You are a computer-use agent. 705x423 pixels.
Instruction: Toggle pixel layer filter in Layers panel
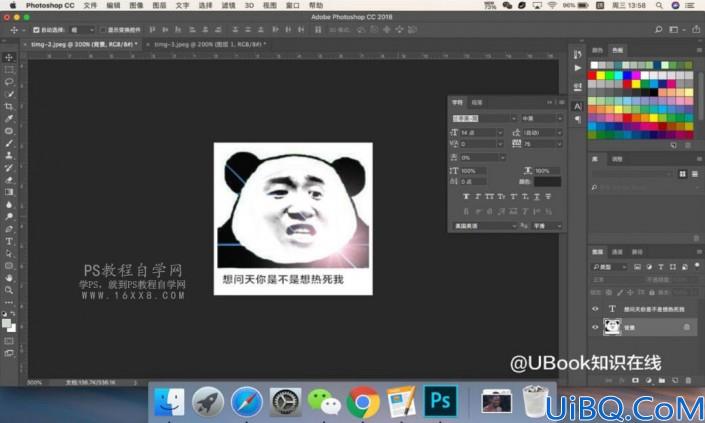pos(638,267)
